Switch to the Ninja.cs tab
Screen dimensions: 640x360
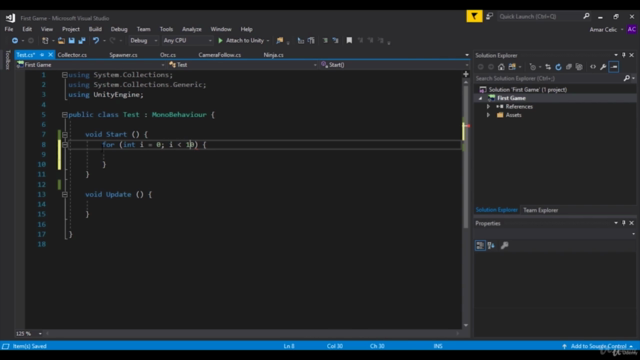pos(273,55)
